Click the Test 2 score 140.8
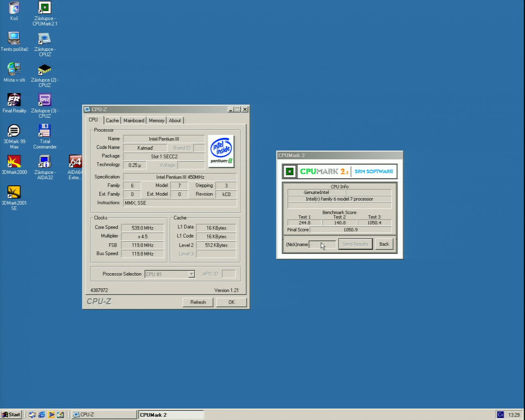This screenshot has width=525, height=420. [340, 223]
